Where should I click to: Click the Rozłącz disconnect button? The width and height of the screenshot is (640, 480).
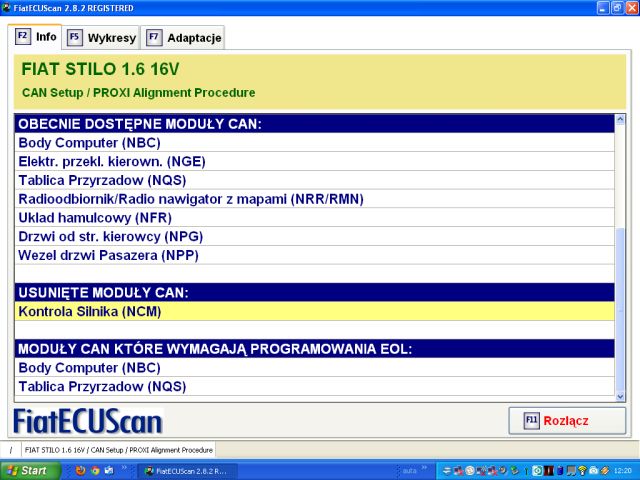pyautogui.click(x=567, y=421)
